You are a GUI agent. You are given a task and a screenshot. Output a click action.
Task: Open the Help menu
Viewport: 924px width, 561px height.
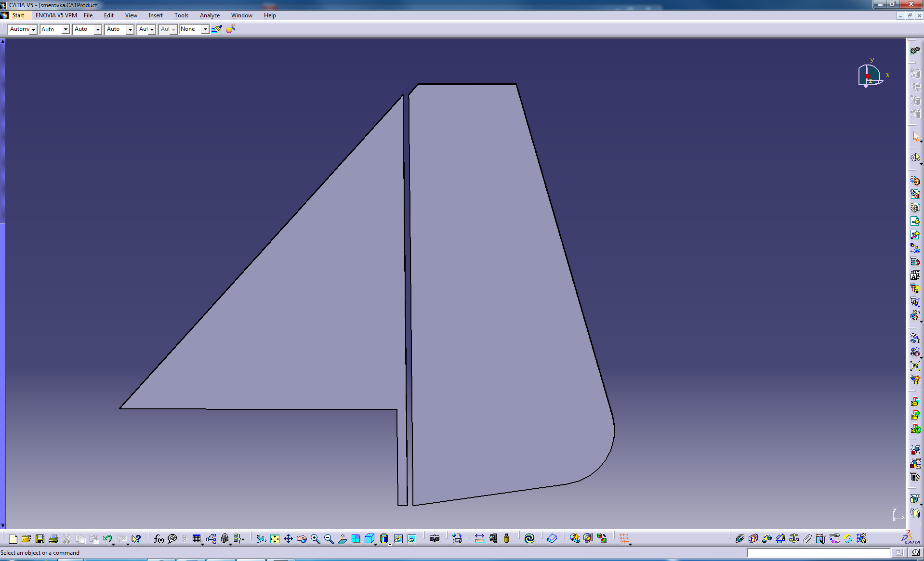pyautogui.click(x=270, y=15)
